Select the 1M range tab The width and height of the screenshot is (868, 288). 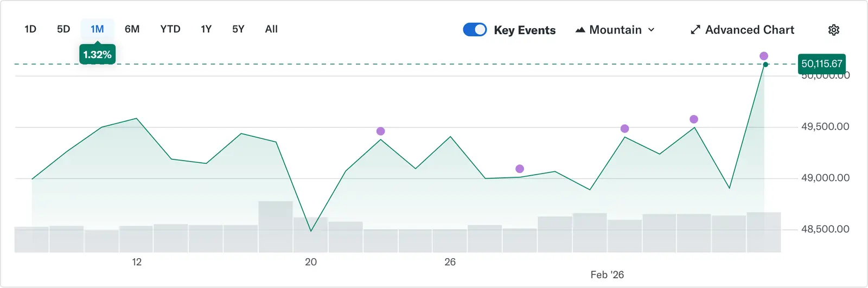click(x=97, y=29)
